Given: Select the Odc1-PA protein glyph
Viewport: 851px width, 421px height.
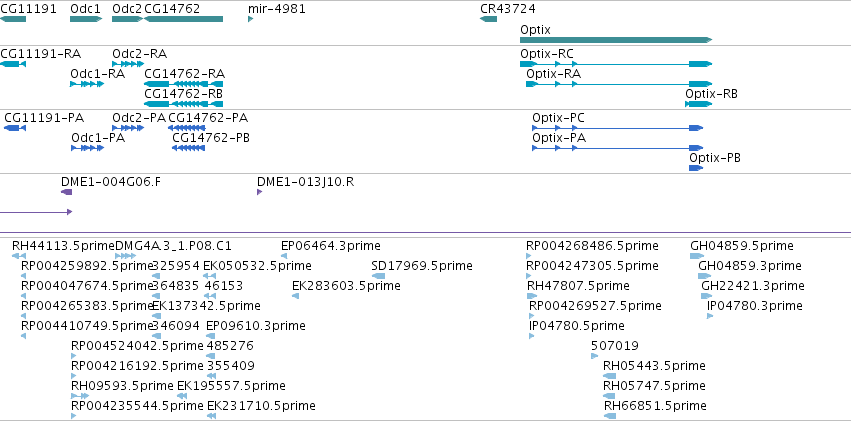Looking at the screenshot, I should [87, 148].
